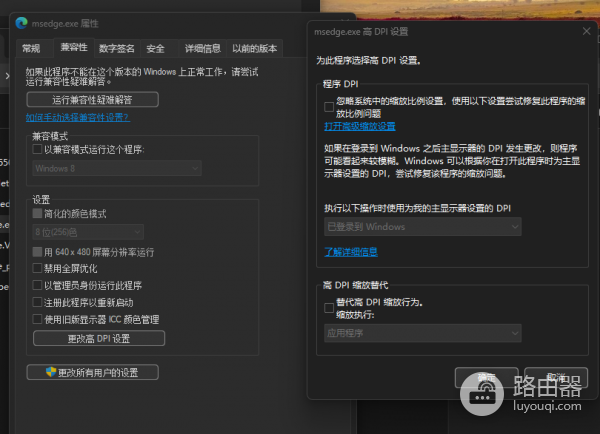Click the shield icon on 更改所有用户的设置

(51, 372)
